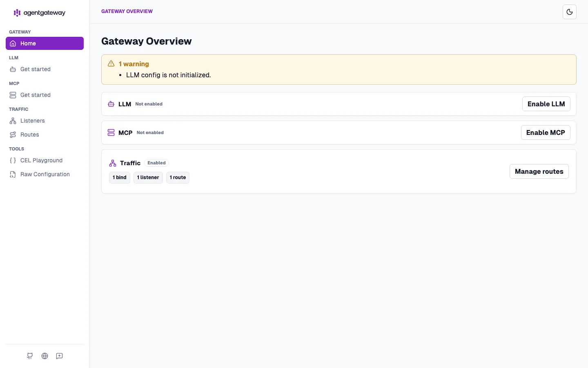588x368 pixels.
Task: Click Manage routes button
Action: [539, 171]
